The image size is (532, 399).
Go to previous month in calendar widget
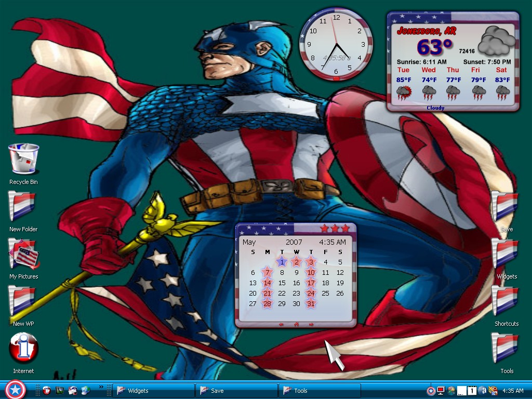click(x=281, y=325)
